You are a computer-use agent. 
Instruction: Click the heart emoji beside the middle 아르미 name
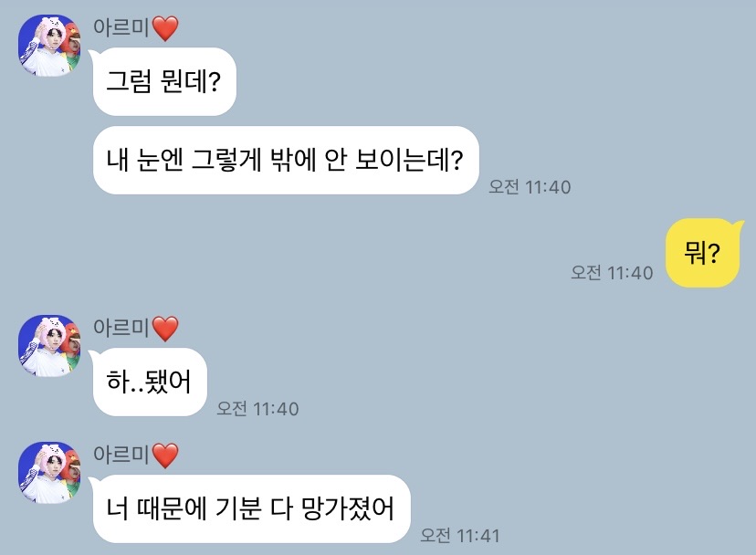point(165,329)
